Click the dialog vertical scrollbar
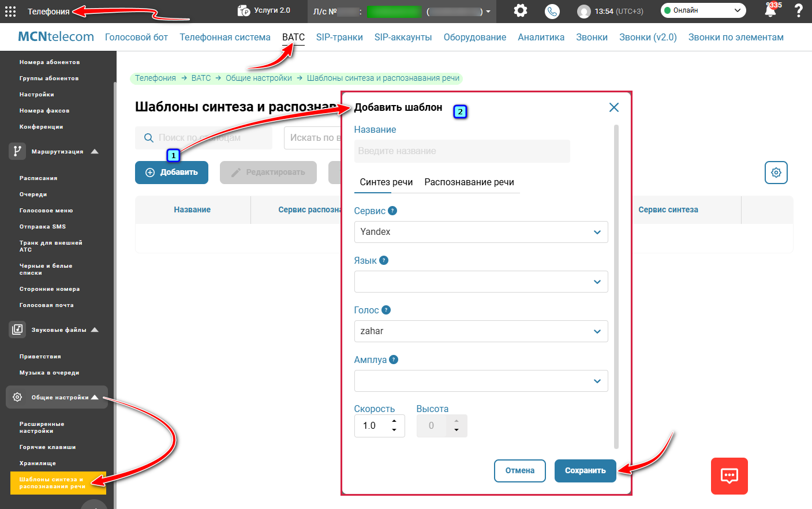 click(x=616, y=286)
